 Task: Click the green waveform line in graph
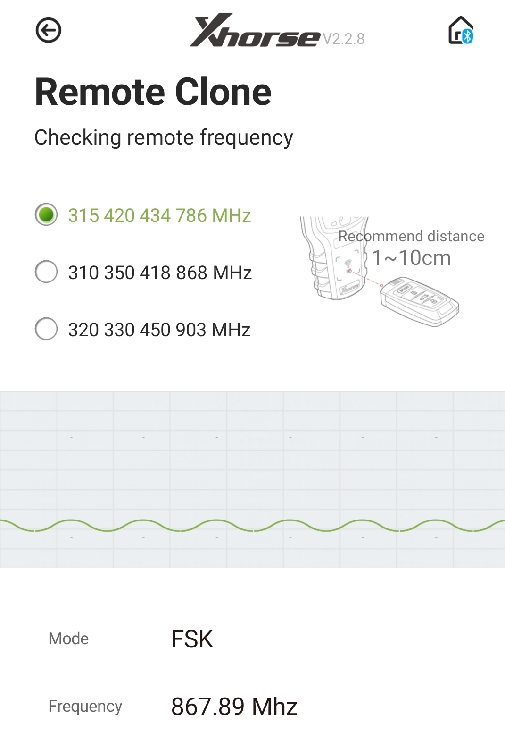[252, 526]
